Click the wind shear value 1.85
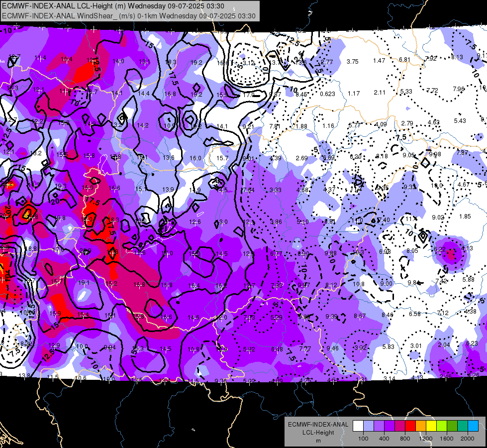Screen dimensions: 487x448 pos(465,217)
